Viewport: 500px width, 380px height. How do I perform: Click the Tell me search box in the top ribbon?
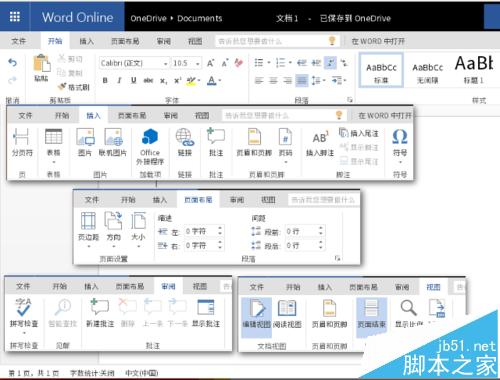[x=277, y=41]
